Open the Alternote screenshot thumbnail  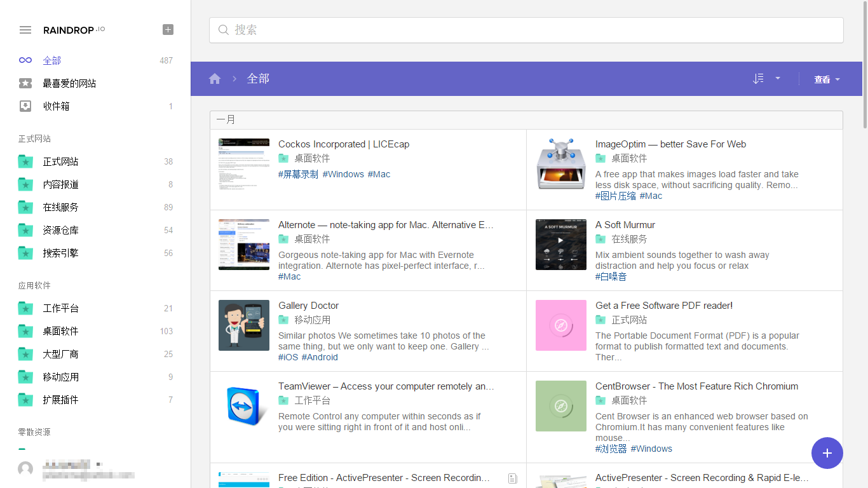[244, 245]
